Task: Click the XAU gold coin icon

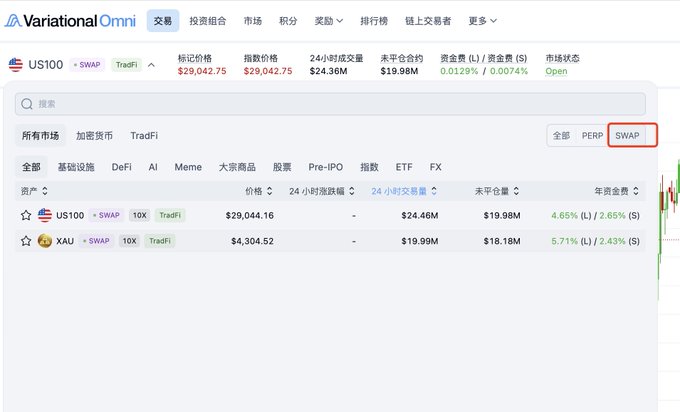Action: click(45, 241)
